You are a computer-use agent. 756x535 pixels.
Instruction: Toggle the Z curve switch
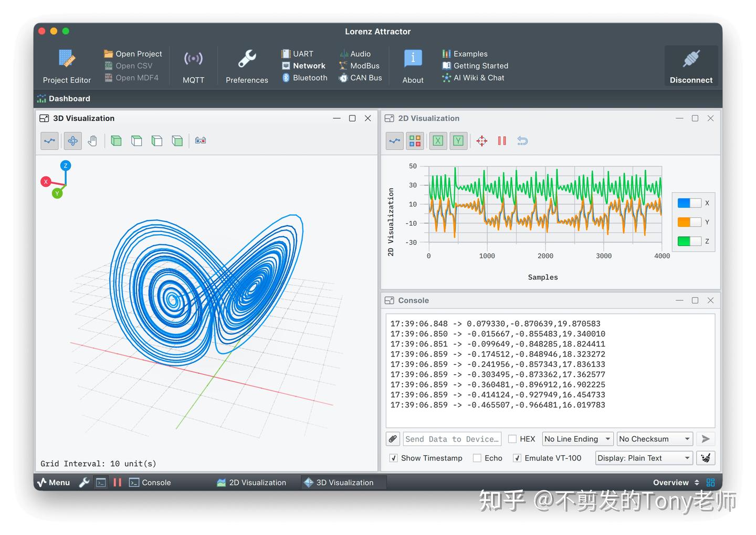[689, 241]
